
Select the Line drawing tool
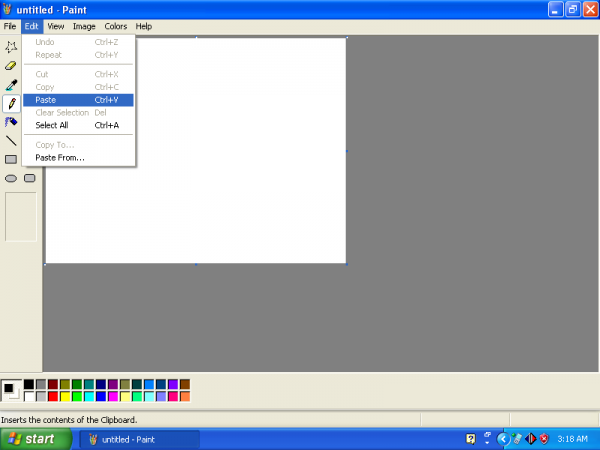[x=11, y=141]
